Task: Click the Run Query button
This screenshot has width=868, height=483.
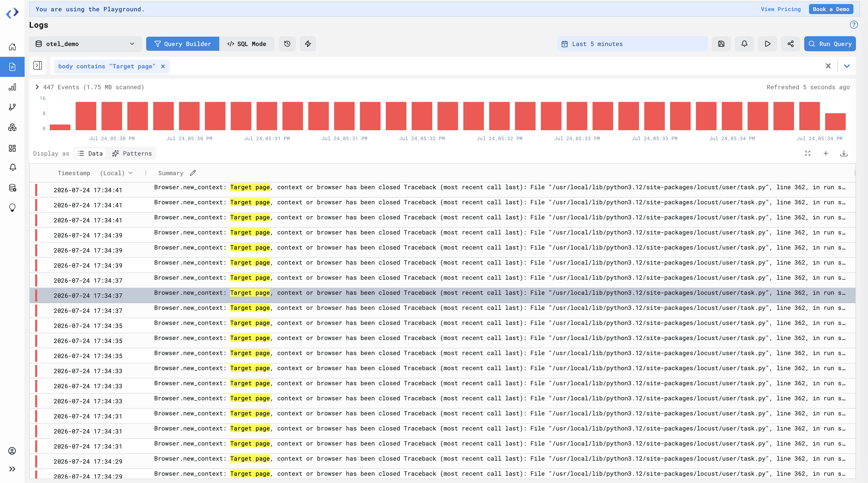Action: pos(830,44)
